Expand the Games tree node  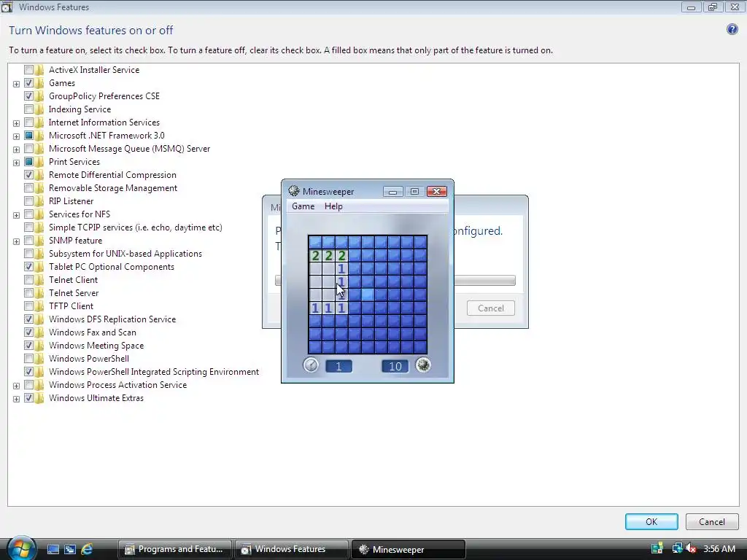(x=16, y=84)
